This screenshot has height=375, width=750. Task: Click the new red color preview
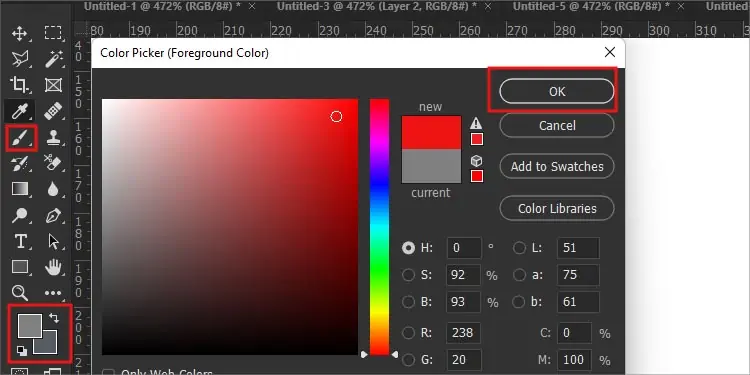coord(431,132)
